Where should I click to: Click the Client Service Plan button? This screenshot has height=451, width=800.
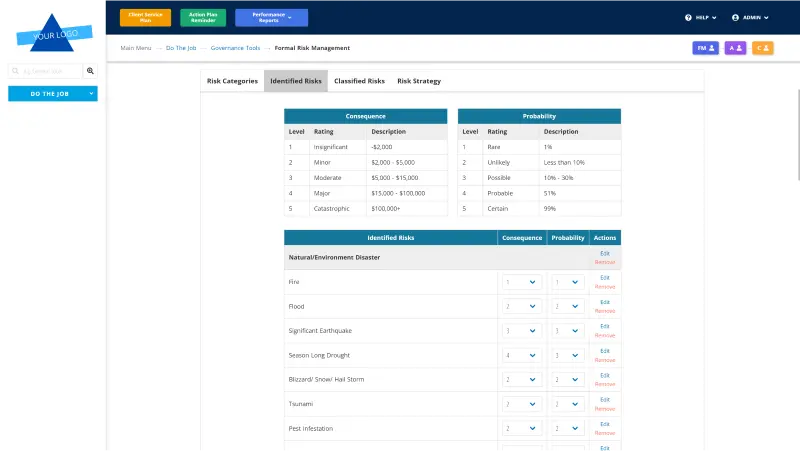point(145,17)
